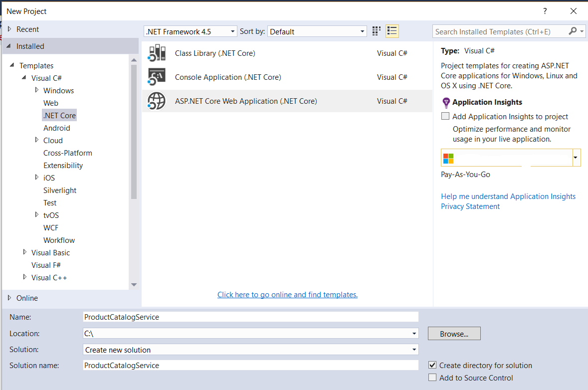Expand the Recent section
Screen dimensions: 588x390
coord(10,29)
